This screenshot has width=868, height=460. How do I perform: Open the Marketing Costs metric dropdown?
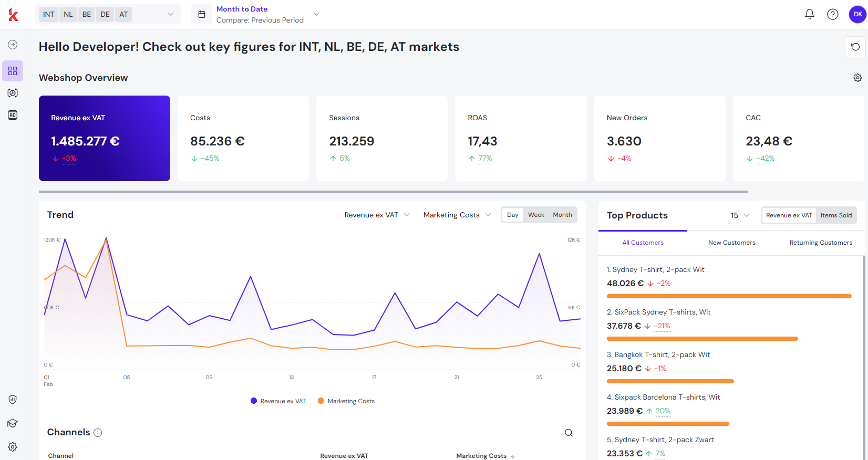point(457,215)
